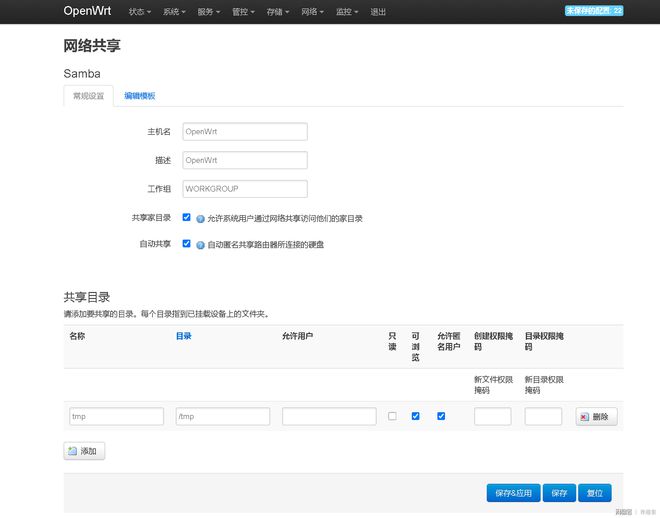The width and height of the screenshot is (660, 518).
Task: Uncheck 可浏览 for the tmp share
Action: [416, 416]
